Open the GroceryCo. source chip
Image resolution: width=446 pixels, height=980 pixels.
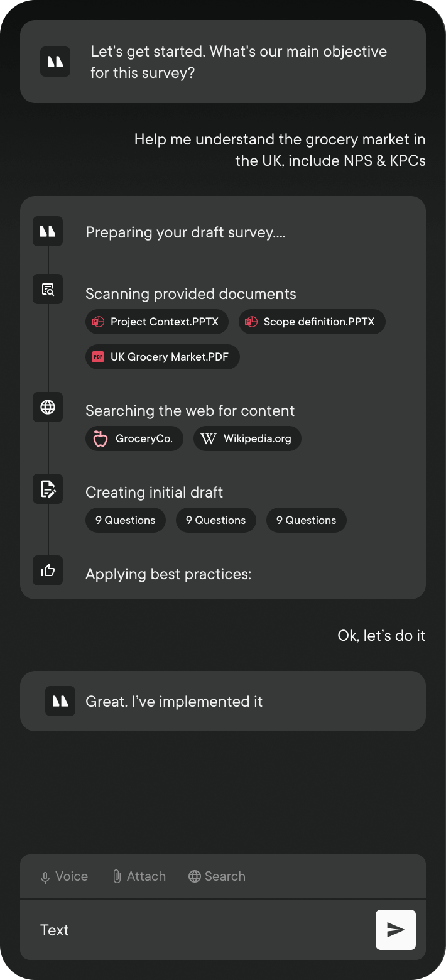click(134, 438)
